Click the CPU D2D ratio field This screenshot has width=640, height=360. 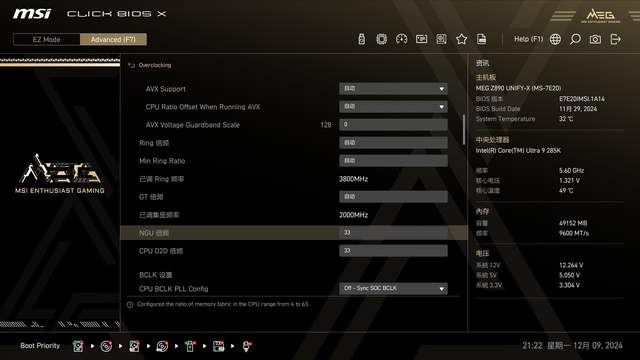tap(393, 251)
